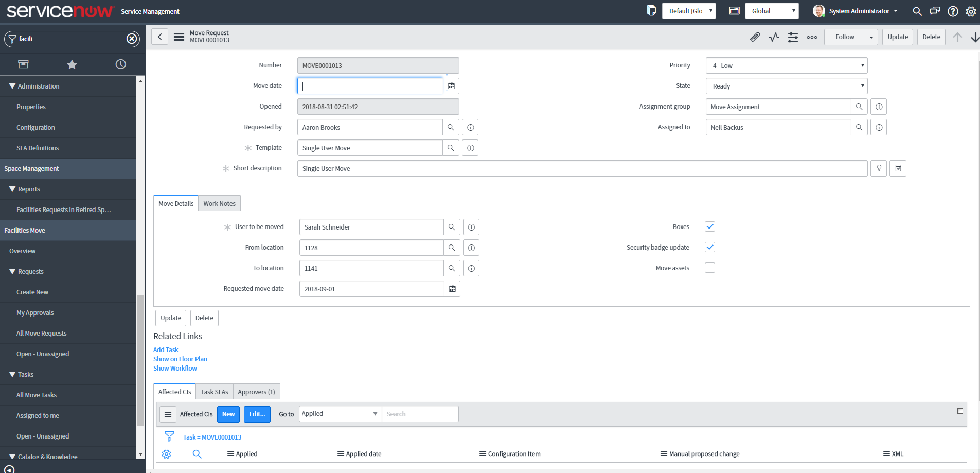Image resolution: width=980 pixels, height=473 pixels.
Task: Click the more options ellipsis icon
Action: point(812,37)
